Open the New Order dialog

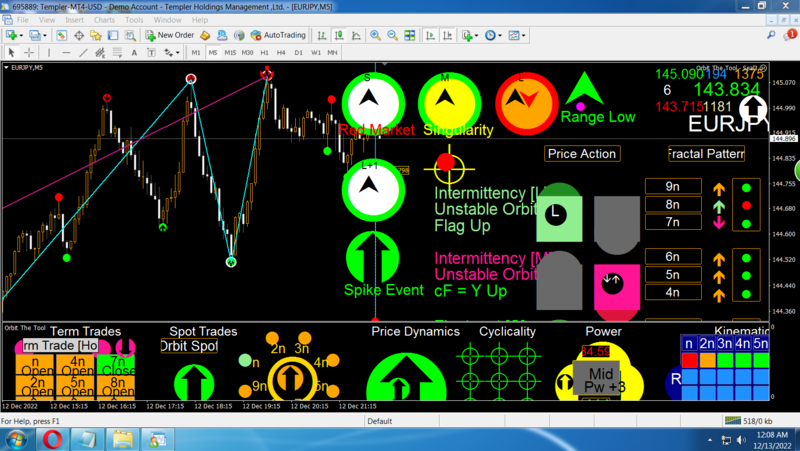click(x=169, y=35)
